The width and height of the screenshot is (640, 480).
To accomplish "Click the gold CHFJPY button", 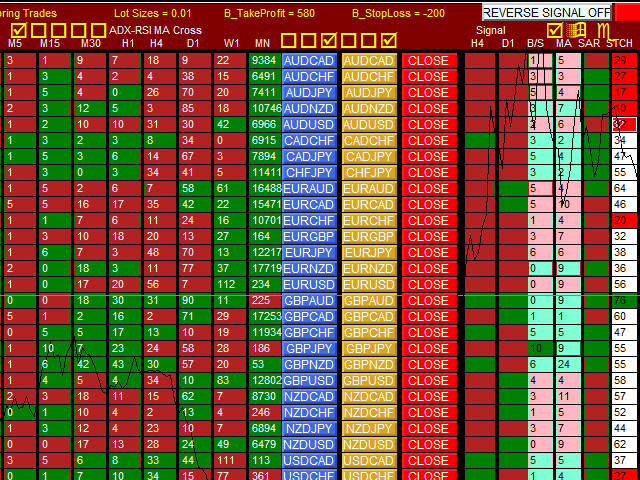I will coord(369,173).
